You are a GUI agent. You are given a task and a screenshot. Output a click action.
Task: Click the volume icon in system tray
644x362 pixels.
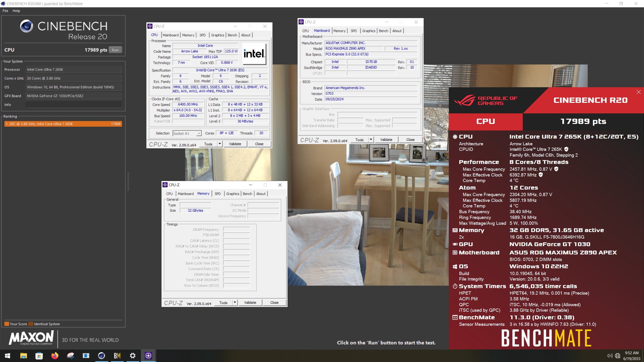click(x=610, y=356)
